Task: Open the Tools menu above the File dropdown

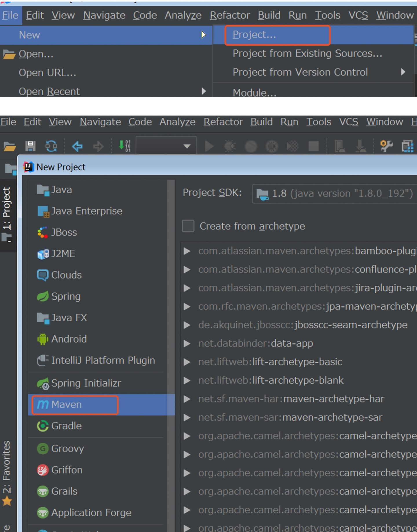Action: coord(328,15)
